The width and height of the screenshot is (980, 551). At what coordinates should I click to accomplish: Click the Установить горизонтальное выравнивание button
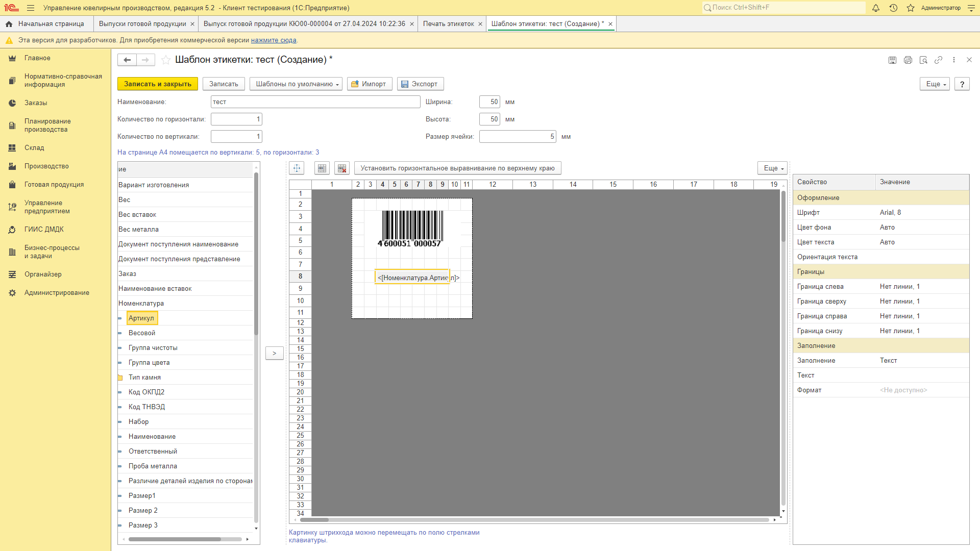point(457,167)
